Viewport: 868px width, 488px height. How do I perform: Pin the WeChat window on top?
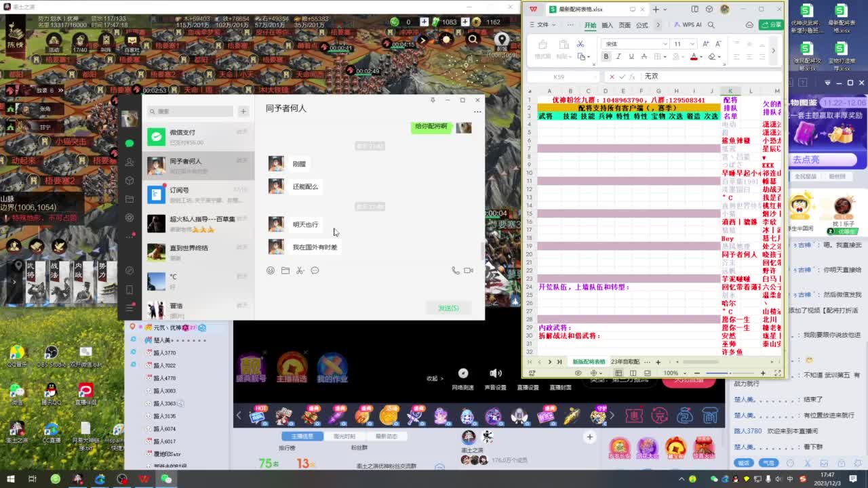pyautogui.click(x=433, y=100)
